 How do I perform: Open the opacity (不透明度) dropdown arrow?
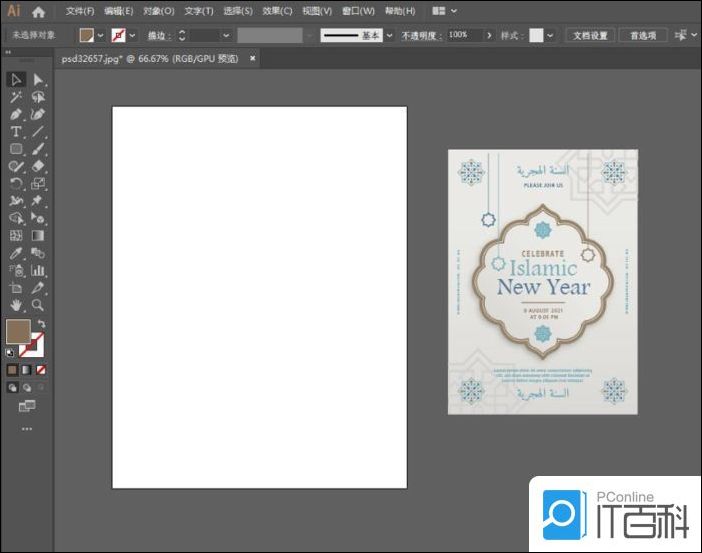(x=488, y=35)
